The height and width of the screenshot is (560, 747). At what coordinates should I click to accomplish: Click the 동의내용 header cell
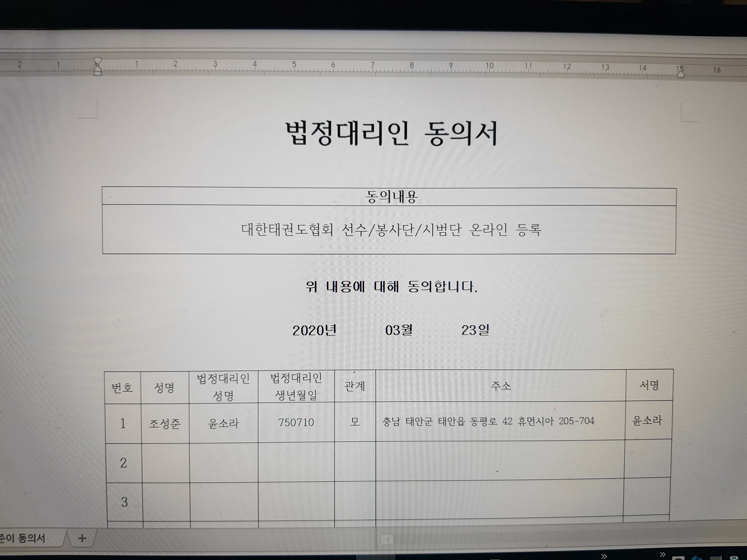coord(389,196)
